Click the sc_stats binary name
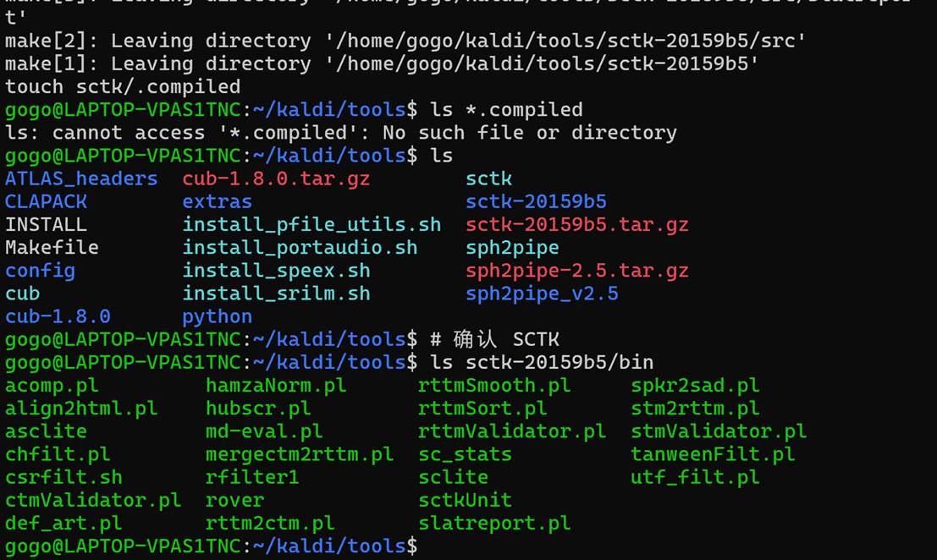Image resolution: width=937 pixels, height=560 pixels. click(465, 454)
